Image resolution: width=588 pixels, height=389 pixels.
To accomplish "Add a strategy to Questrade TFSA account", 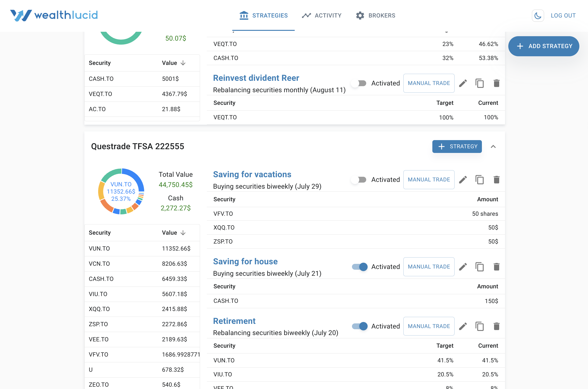I will 457,147.
